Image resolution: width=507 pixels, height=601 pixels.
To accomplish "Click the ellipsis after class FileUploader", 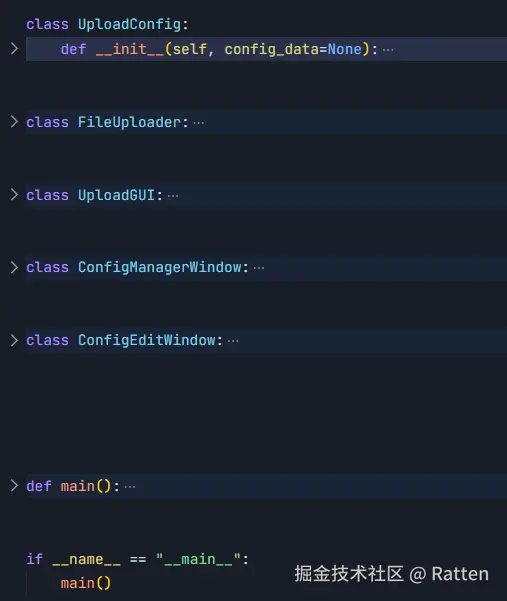I will 199,123.
